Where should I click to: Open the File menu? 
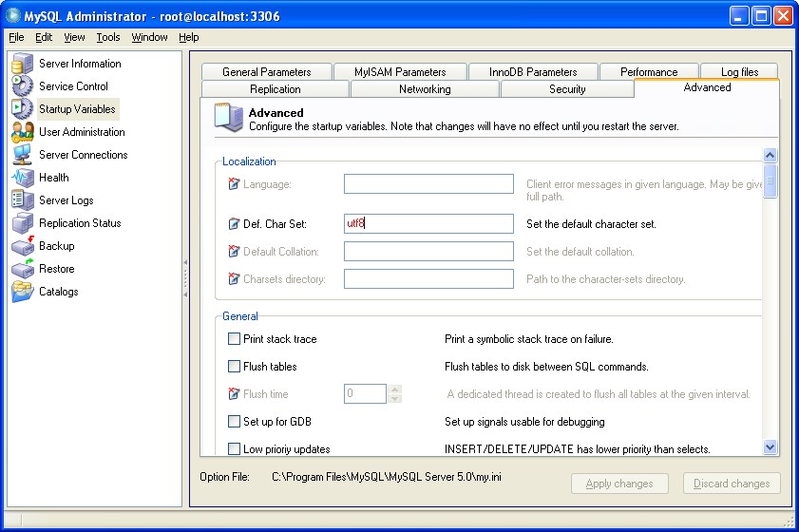click(x=16, y=37)
